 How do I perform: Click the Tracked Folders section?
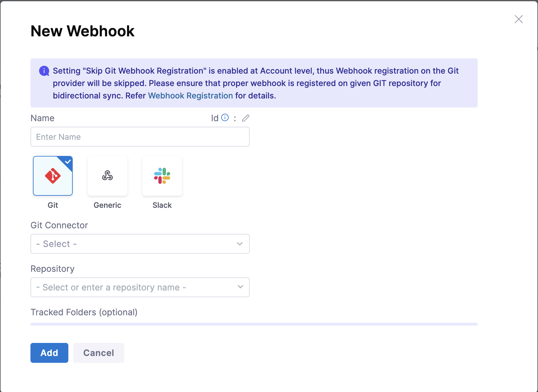(84, 312)
